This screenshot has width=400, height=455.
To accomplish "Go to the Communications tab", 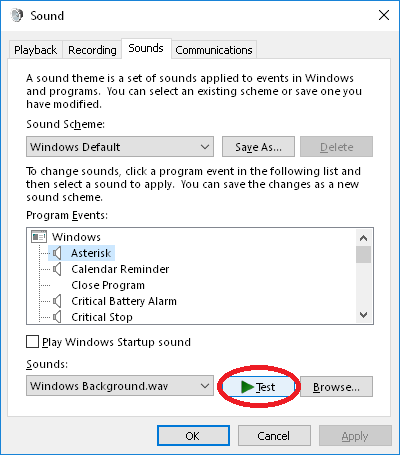I will tap(214, 50).
